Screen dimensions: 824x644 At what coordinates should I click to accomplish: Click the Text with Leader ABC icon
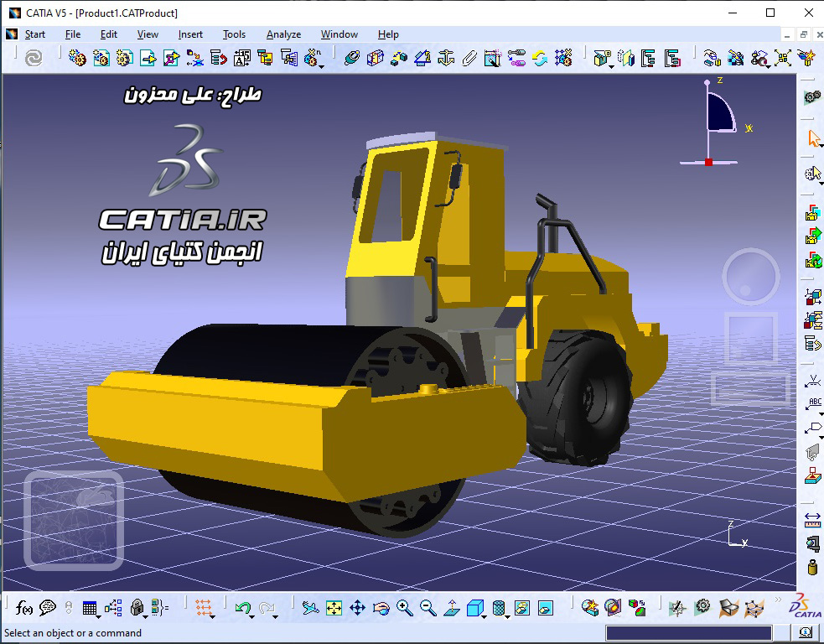tap(812, 403)
